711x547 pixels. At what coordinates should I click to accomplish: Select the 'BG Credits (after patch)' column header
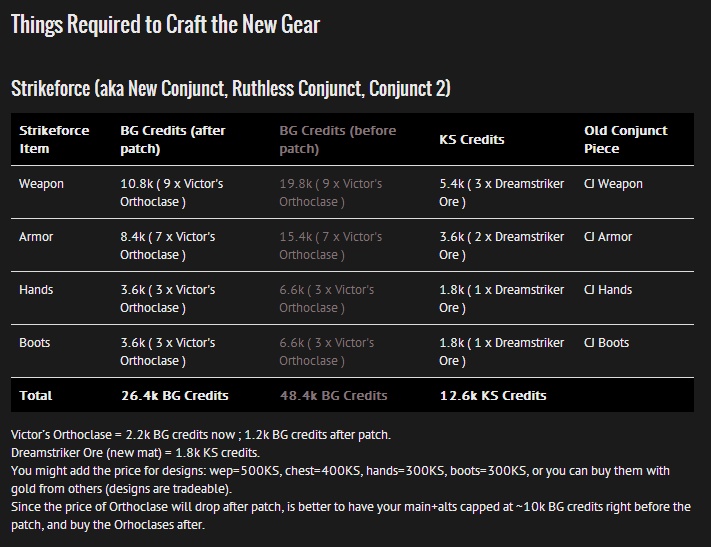click(173, 139)
